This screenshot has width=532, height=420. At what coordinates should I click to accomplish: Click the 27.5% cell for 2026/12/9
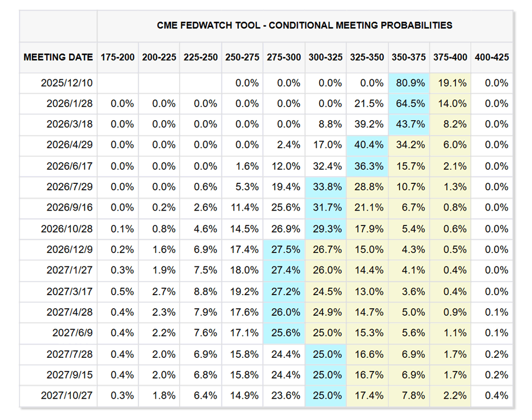pyautogui.click(x=284, y=249)
